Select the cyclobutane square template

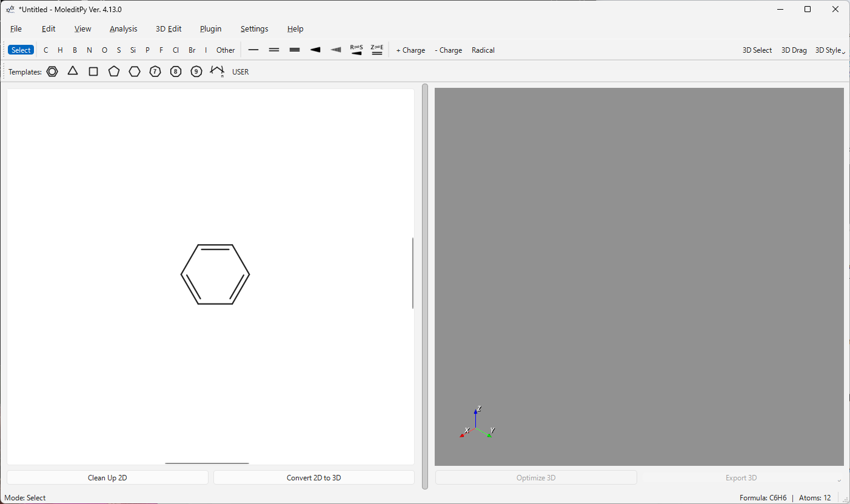coord(93,71)
